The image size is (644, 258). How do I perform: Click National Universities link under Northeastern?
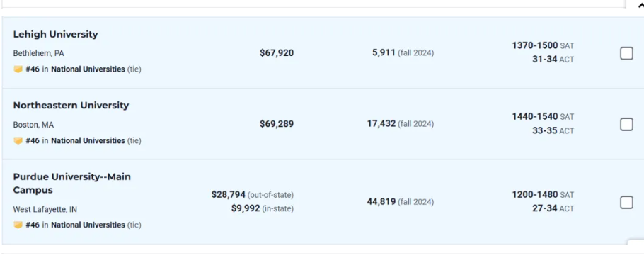[88, 141]
